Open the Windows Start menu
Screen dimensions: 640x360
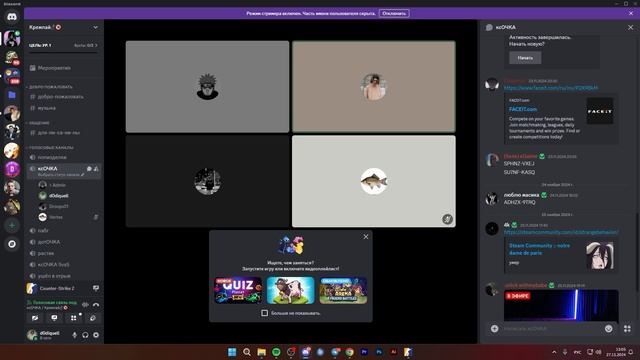click(232, 352)
